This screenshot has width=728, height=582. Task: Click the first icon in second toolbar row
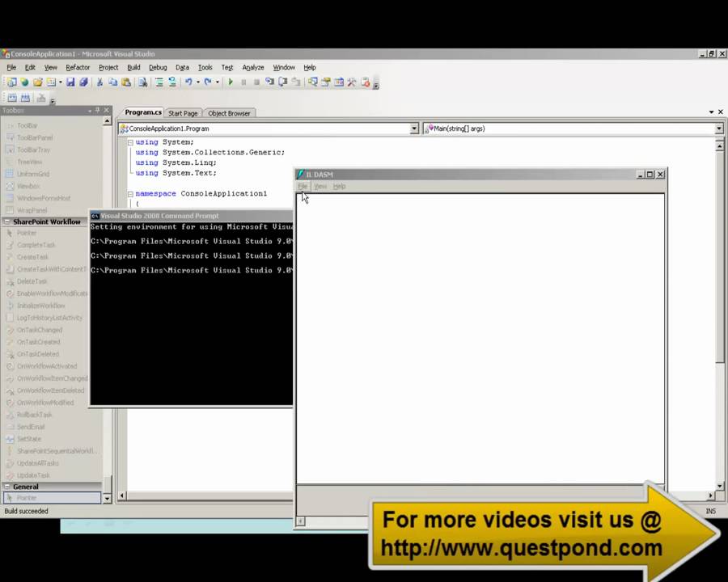pyautogui.click(x=12, y=98)
